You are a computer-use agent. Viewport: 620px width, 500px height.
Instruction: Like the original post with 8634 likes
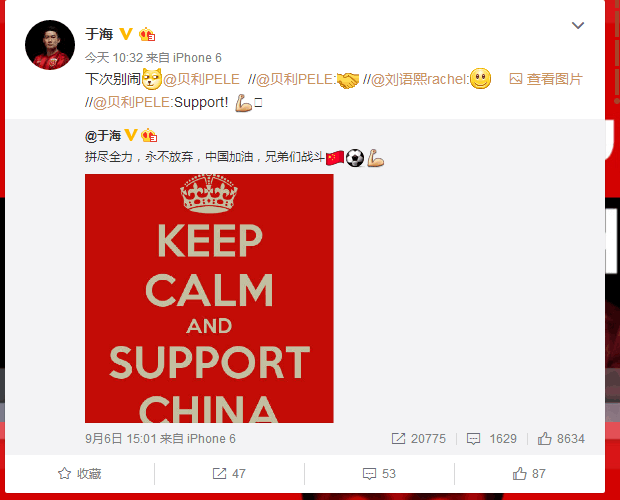tap(561, 439)
